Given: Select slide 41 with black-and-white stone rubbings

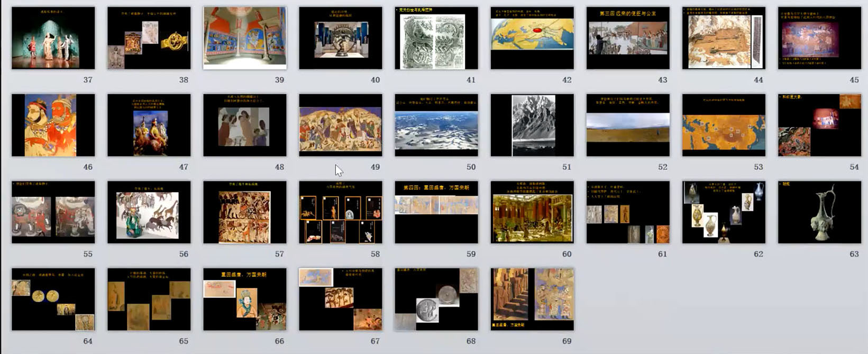Looking at the screenshot, I should tap(436, 38).
